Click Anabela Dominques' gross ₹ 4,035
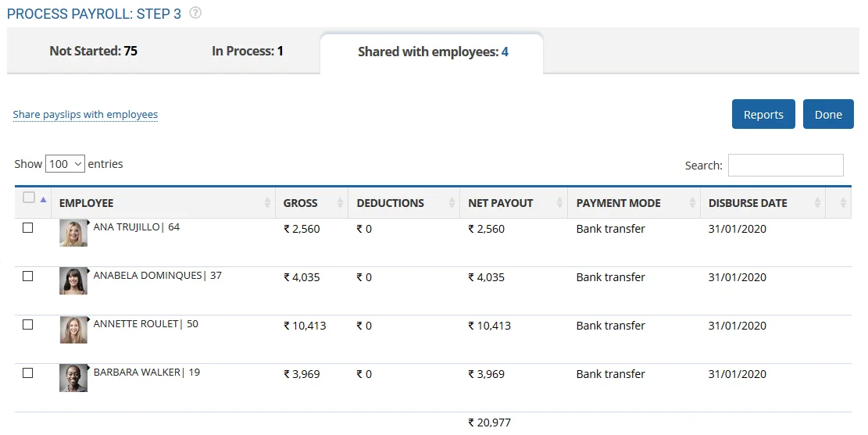Screen dimensions: 868x435 pos(302,277)
